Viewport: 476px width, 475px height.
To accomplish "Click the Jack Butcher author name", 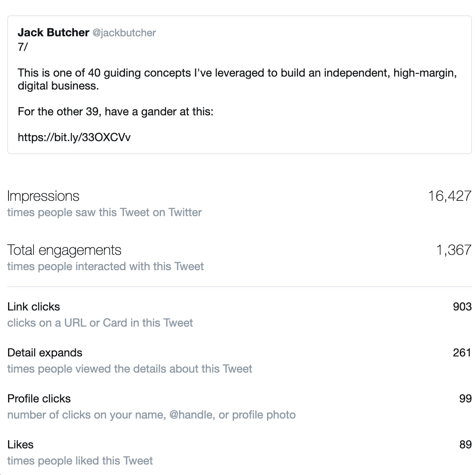I will point(53,33).
